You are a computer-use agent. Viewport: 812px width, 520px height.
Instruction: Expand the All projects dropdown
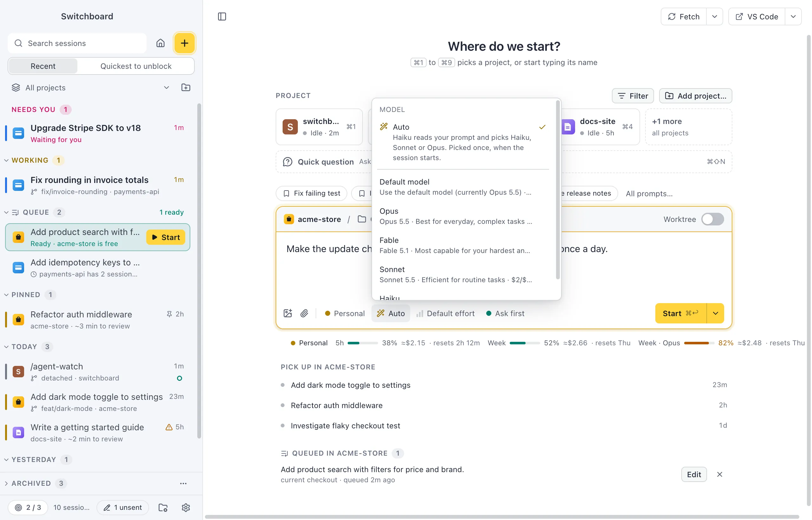[90, 88]
